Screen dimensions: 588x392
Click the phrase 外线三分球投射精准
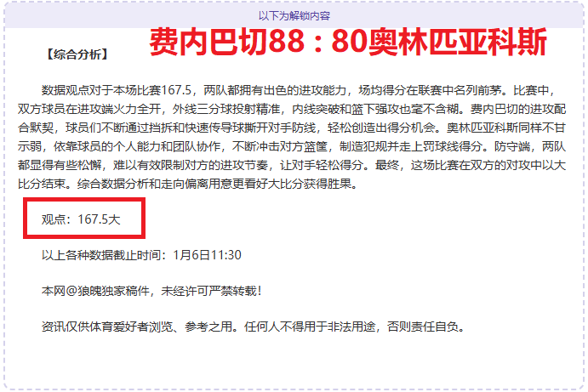[226, 109]
